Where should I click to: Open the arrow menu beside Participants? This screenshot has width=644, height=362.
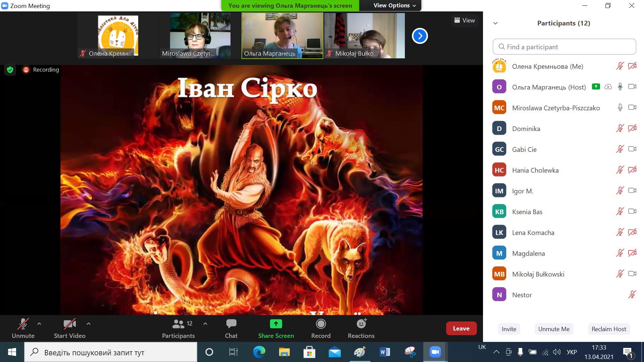(x=205, y=324)
